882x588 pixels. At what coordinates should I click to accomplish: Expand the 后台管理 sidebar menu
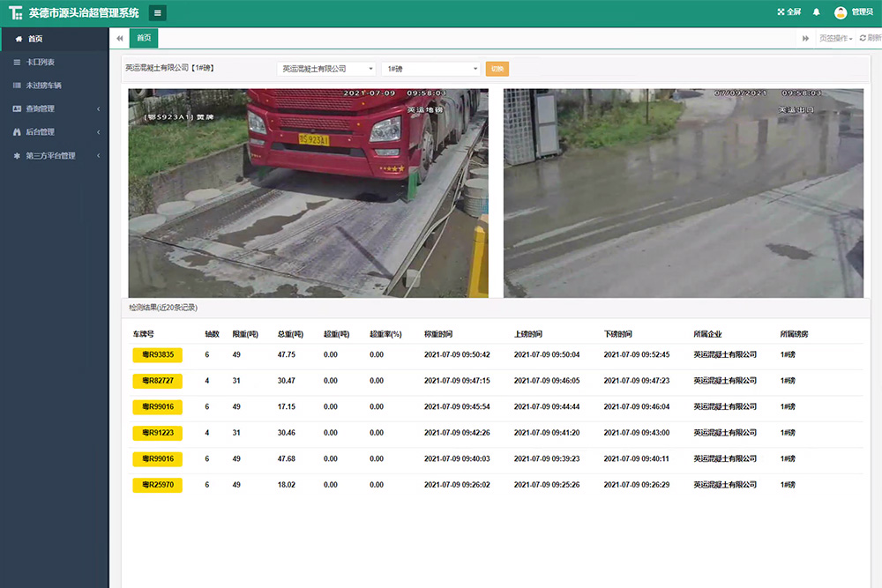[x=41, y=132]
